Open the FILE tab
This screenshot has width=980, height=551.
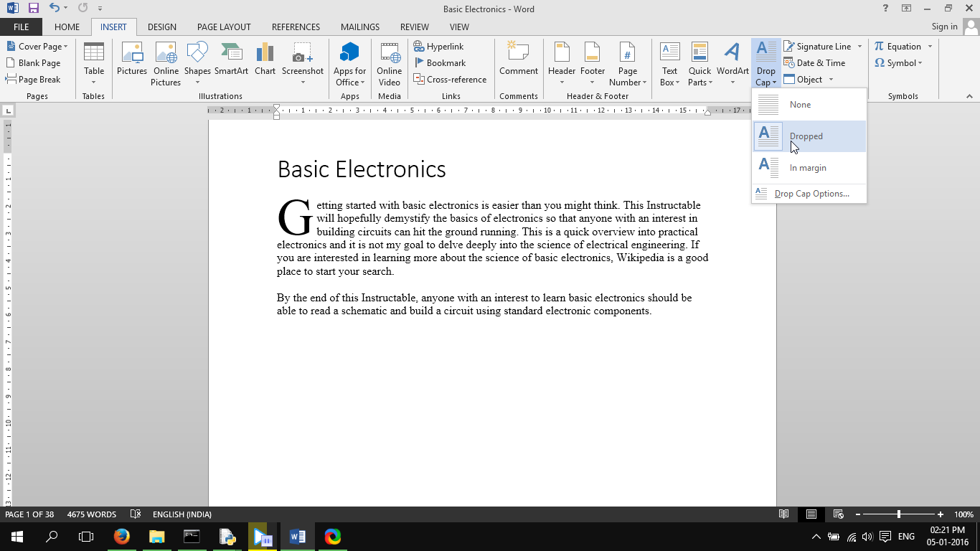(21, 27)
